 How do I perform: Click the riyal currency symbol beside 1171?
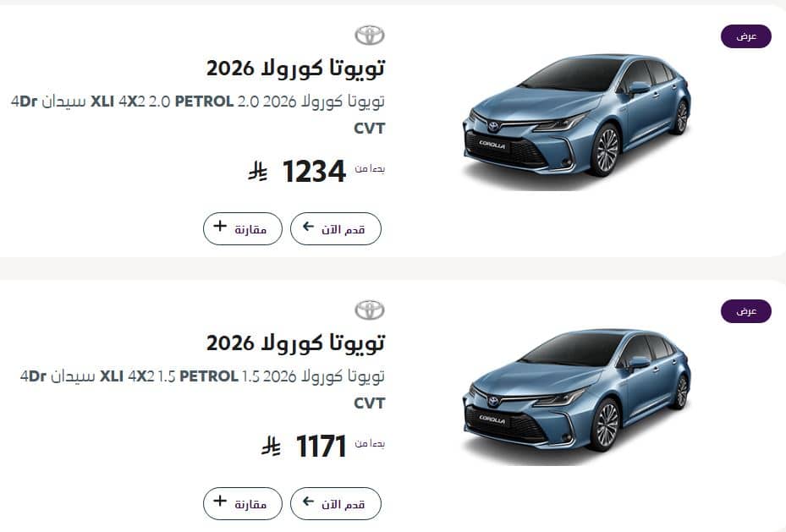[x=271, y=447]
